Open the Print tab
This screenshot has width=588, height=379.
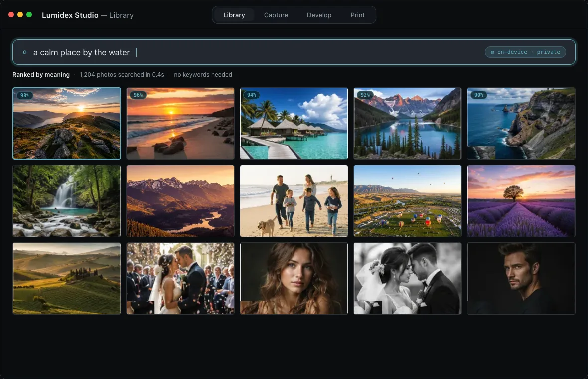pyautogui.click(x=357, y=15)
